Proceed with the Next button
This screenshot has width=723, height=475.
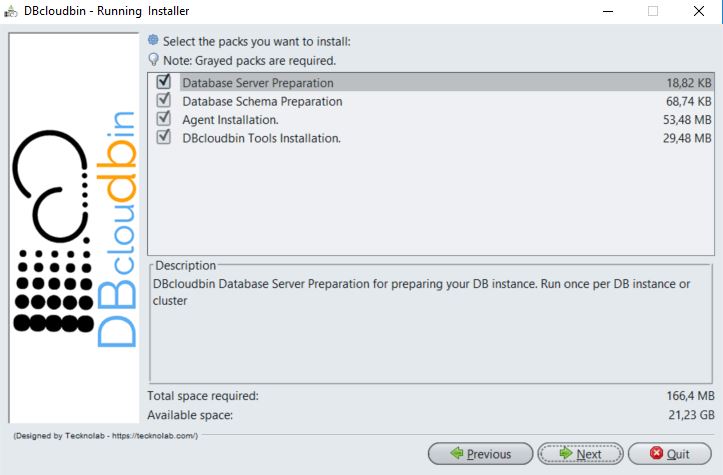(x=580, y=454)
